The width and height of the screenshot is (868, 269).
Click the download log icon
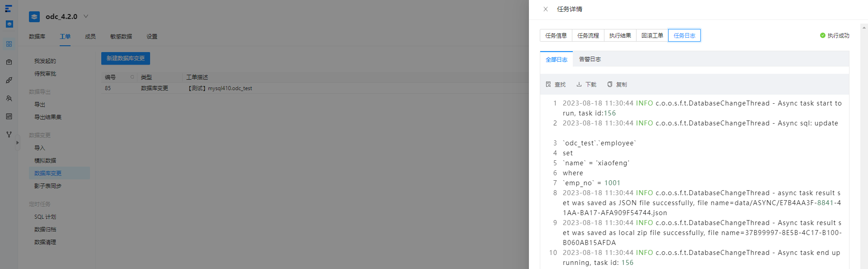(x=579, y=84)
